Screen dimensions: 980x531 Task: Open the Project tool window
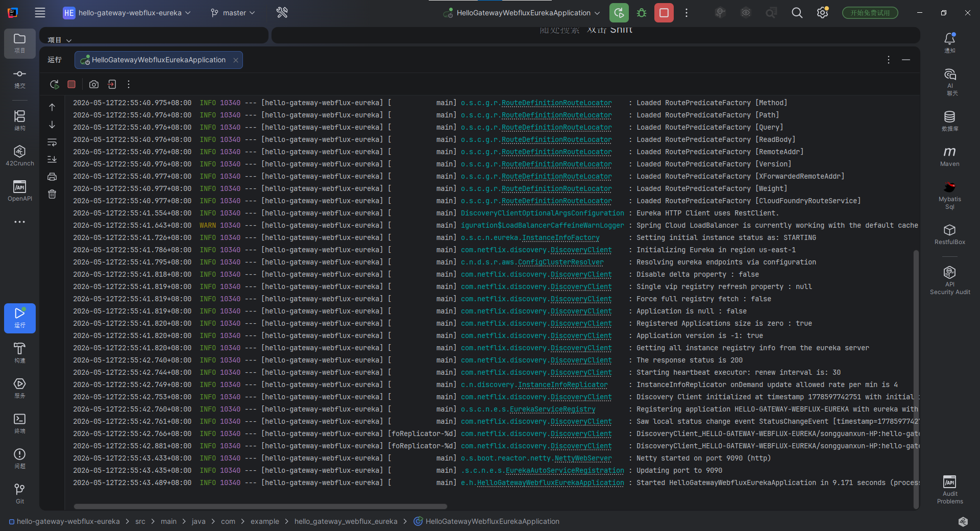pos(19,43)
